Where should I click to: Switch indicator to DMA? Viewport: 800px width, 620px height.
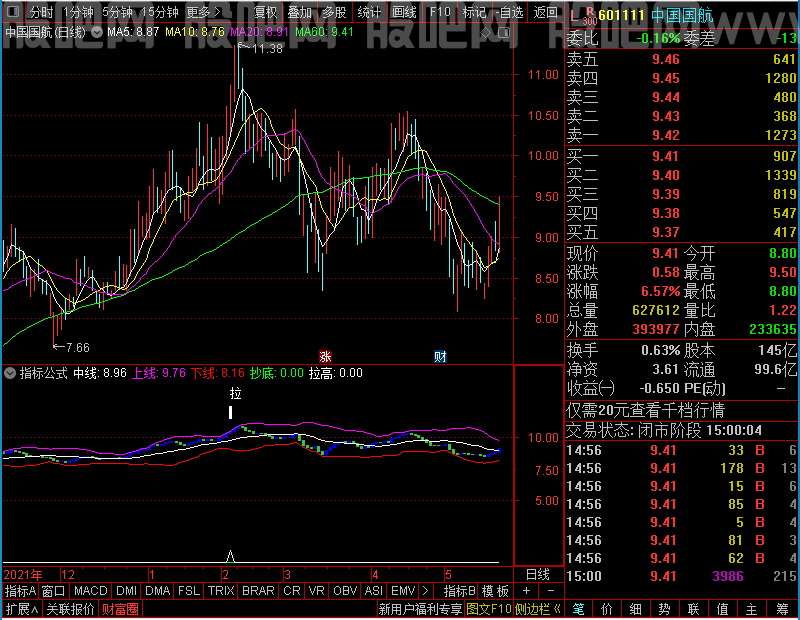[x=157, y=591]
